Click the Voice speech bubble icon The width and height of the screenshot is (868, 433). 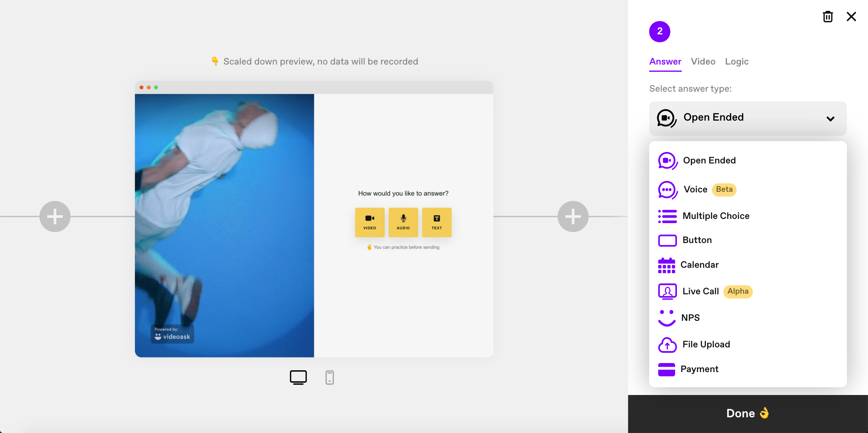tap(668, 190)
